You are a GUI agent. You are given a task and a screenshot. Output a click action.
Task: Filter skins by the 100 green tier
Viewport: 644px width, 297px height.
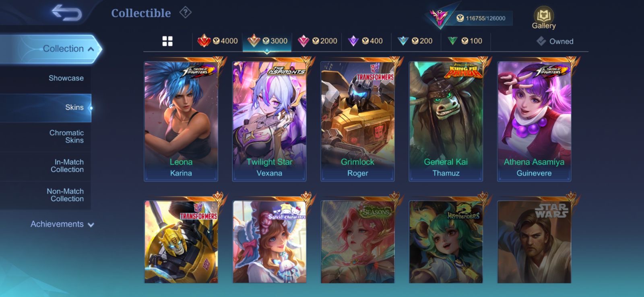click(x=465, y=41)
